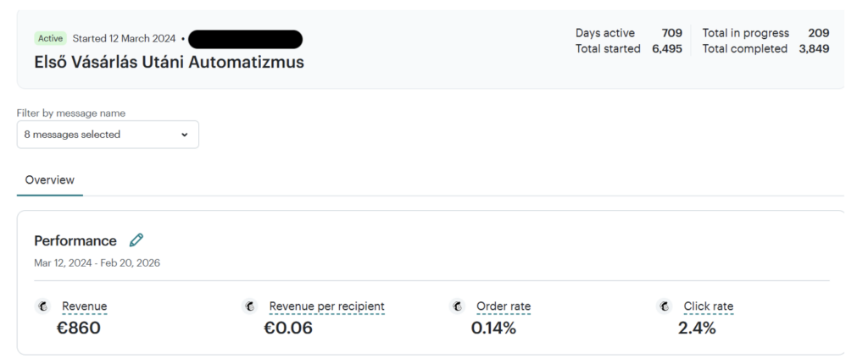Click the icon left of Order rate

[458, 306]
